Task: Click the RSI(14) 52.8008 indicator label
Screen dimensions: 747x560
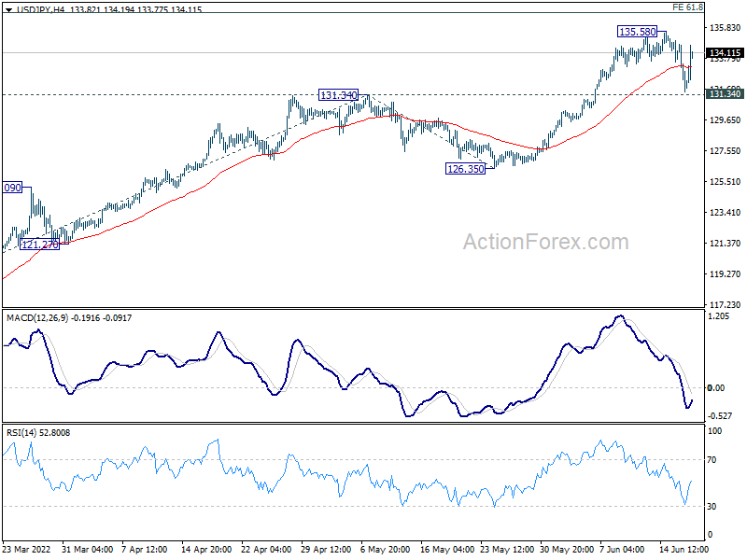Action: pyautogui.click(x=38, y=432)
